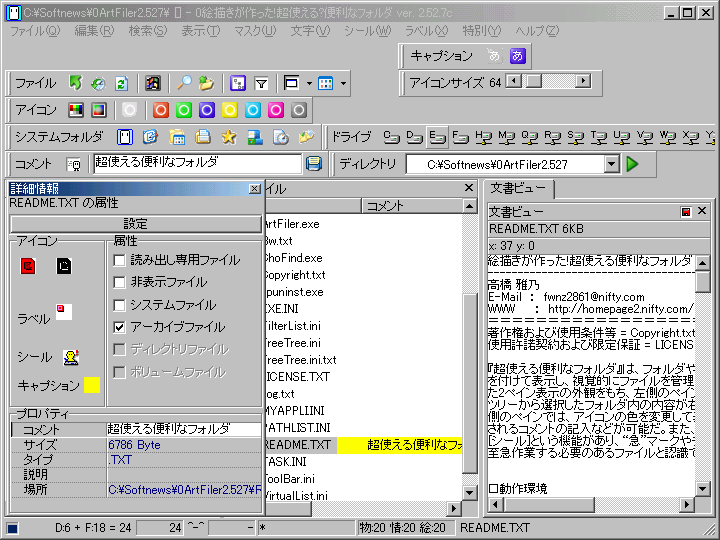Click icon size slider right arrow
Screen dimensions: 720x540
click(583, 81)
